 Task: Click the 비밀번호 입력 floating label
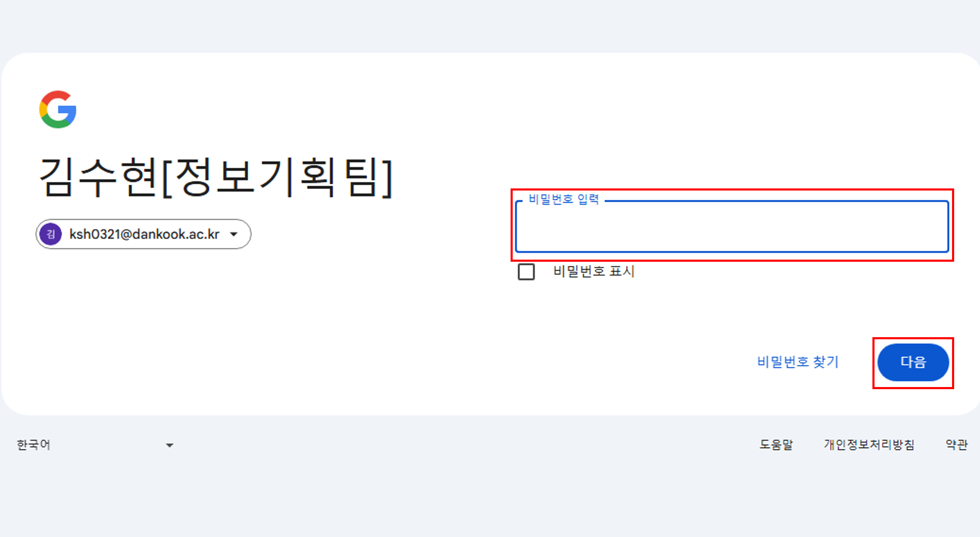pos(563,199)
